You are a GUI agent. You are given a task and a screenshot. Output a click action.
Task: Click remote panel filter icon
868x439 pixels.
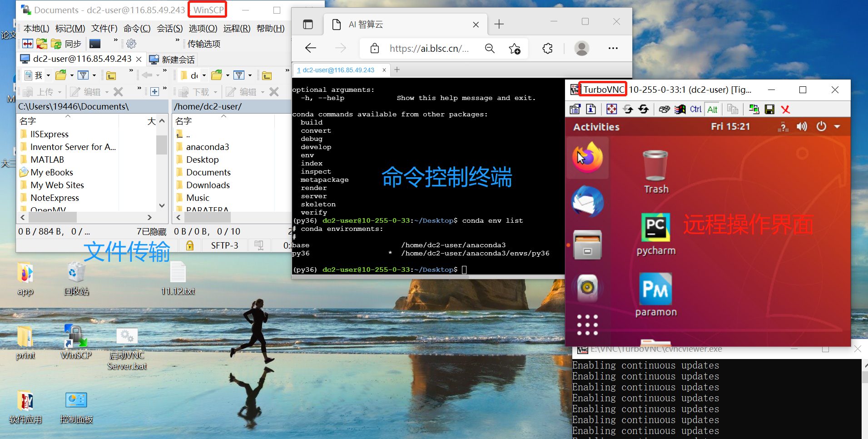(239, 75)
